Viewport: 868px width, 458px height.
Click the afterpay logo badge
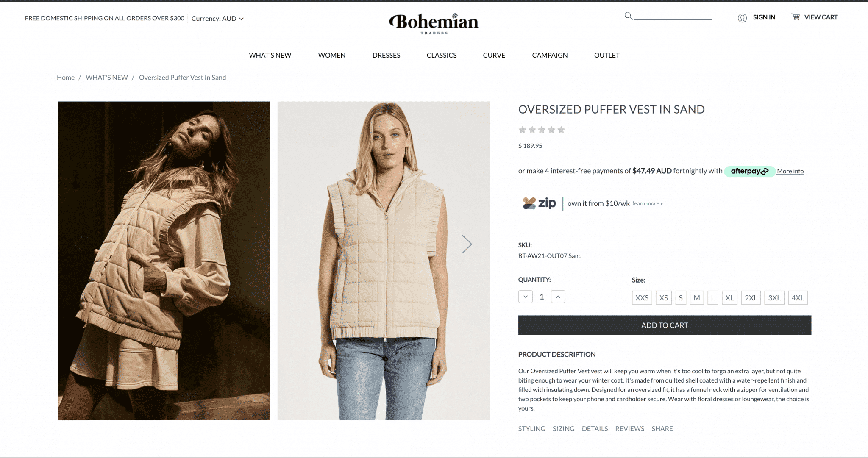coord(749,171)
